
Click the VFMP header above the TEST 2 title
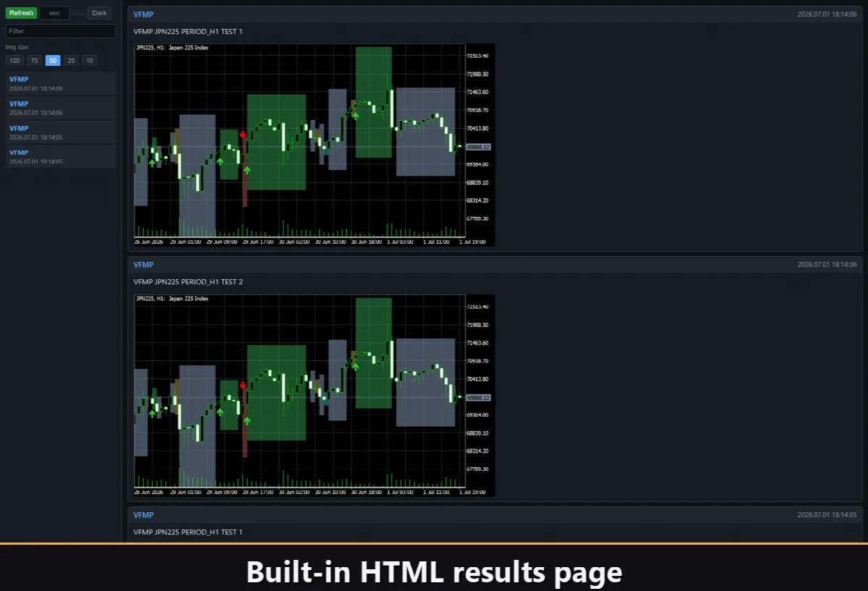[143, 265]
